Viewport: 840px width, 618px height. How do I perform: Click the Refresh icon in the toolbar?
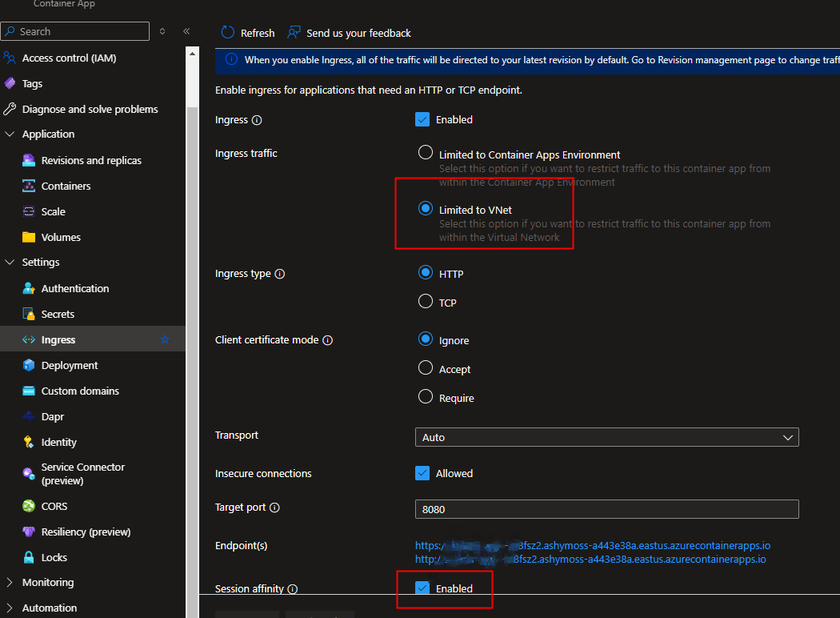[x=226, y=33]
